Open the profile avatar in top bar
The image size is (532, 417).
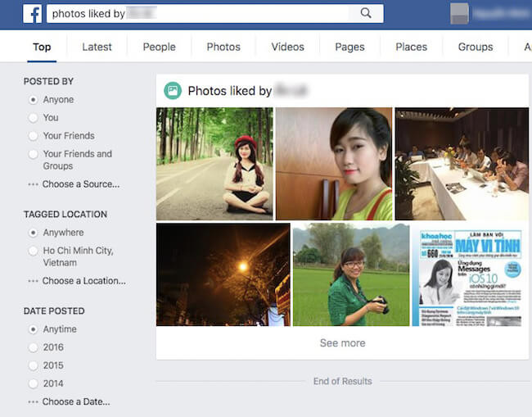tap(460, 13)
